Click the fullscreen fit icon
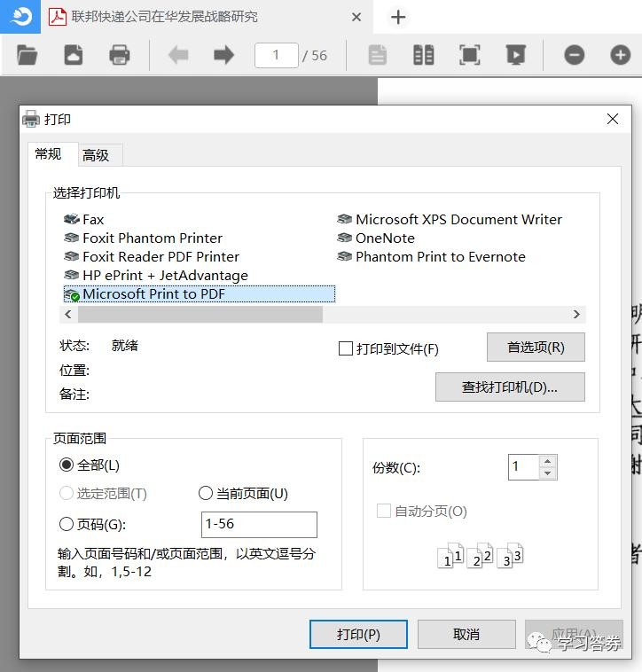The image size is (642, 672). tap(470, 55)
